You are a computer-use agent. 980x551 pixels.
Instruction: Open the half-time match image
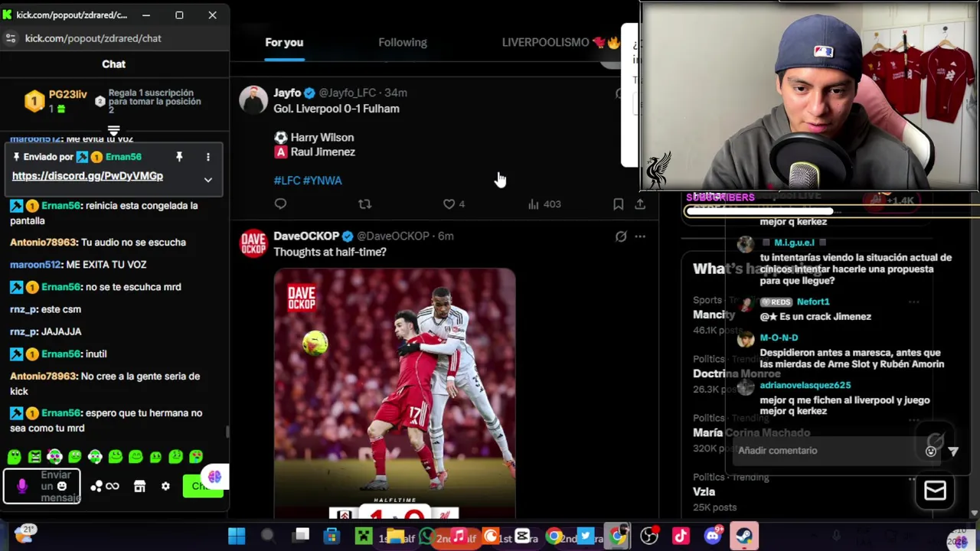click(x=394, y=393)
